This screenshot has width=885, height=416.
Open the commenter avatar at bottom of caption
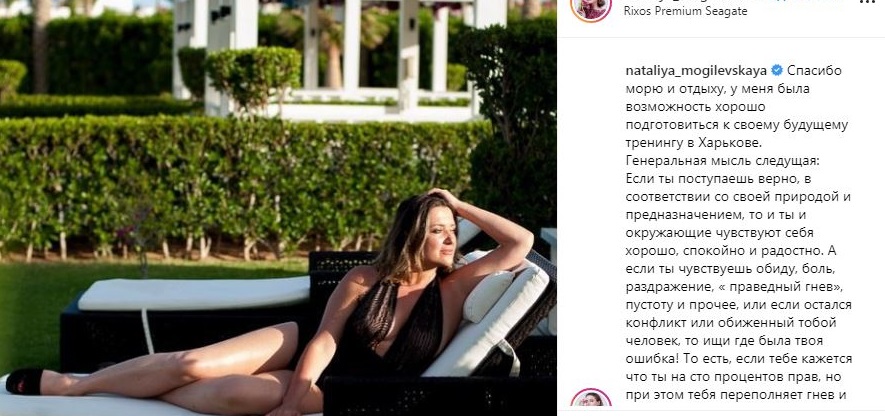[x=591, y=400]
